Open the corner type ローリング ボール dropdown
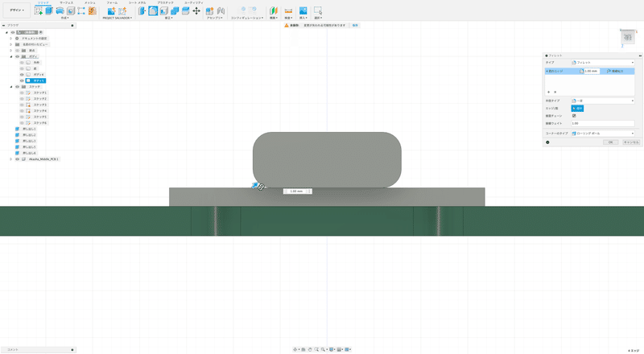Viewport: 644px width, 354px height. [602, 134]
